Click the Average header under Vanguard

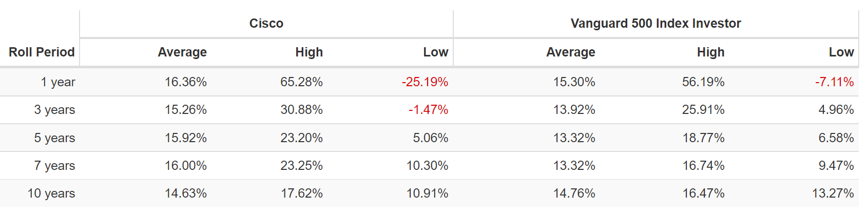coord(570,52)
